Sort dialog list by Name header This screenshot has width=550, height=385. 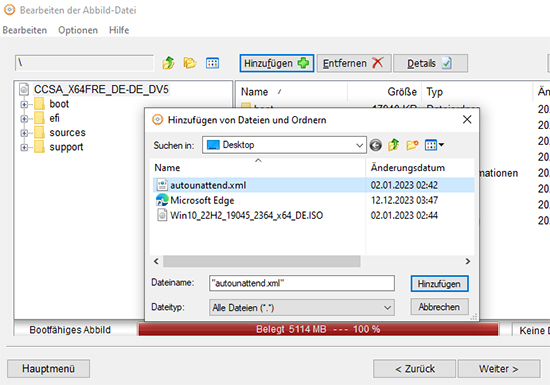[x=258, y=168]
